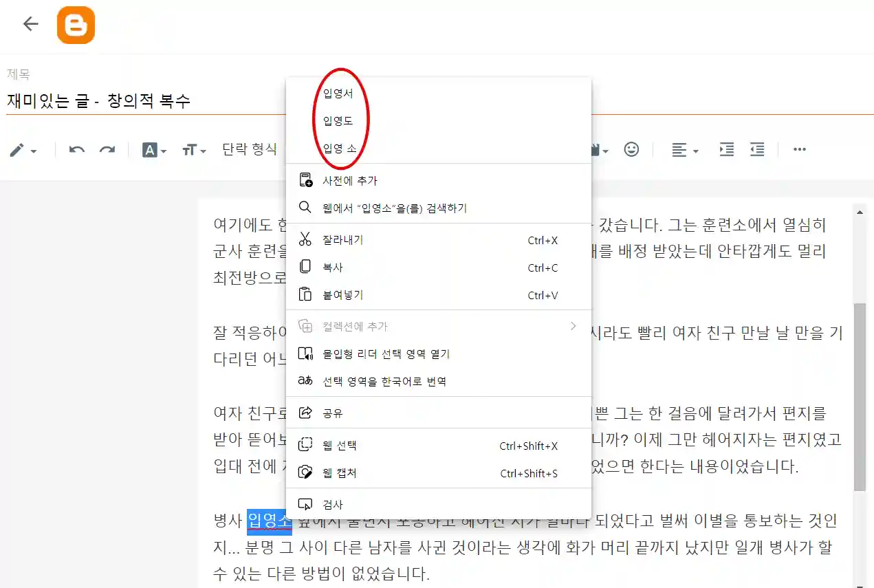The width and height of the screenshot is (874, 588).
Task: Open the text color A dropdown
Action: pos(154,150)
